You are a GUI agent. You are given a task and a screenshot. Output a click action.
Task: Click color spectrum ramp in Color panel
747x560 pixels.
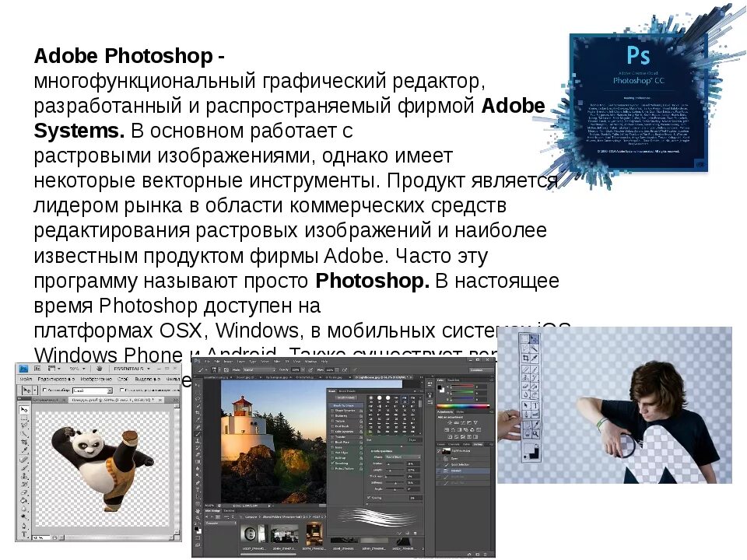coord(463,406)
